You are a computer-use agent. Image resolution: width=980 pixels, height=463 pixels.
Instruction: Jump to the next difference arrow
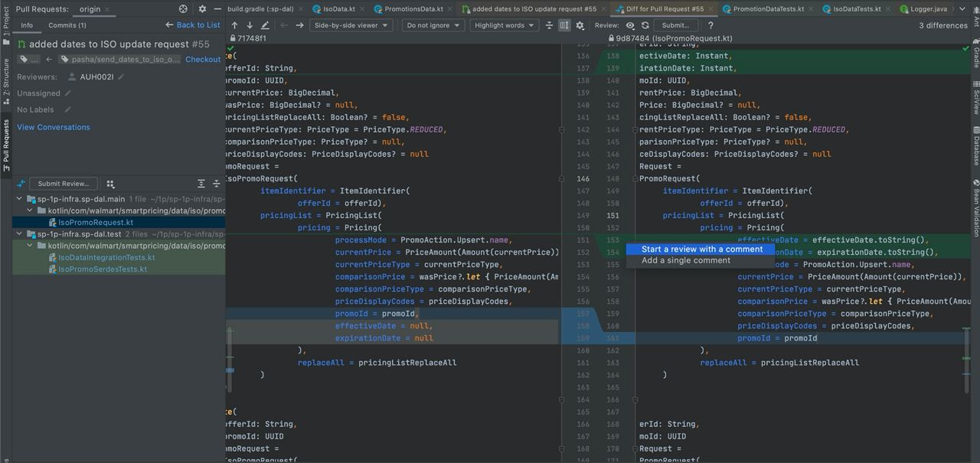[250, 25]
